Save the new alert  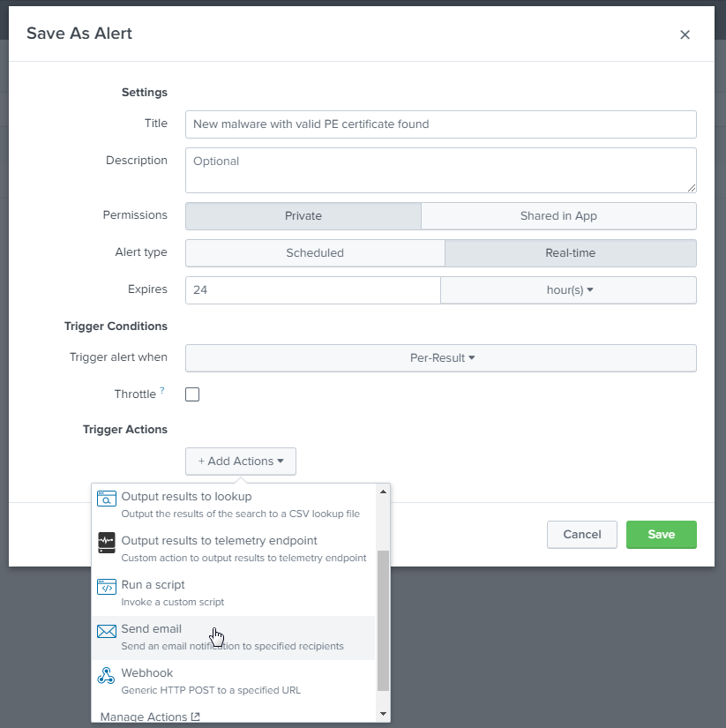tap(661, 534)
